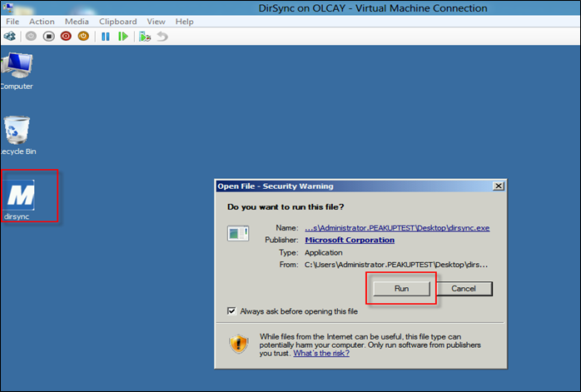This screenshot has width=581, height=392.
Task: Pause the virtual machine
Action: [106, 37]
